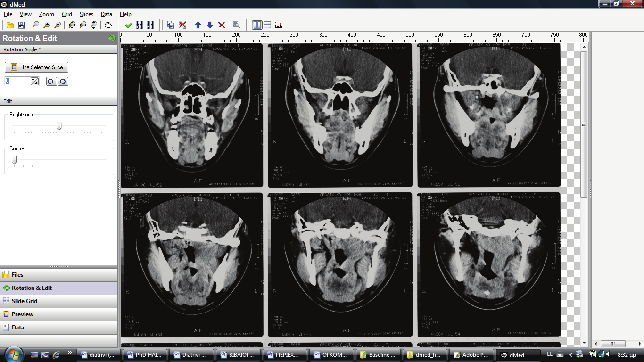644x362 pixels.
Task: Click the green reset icon in panel header
Action: [112, 38]
